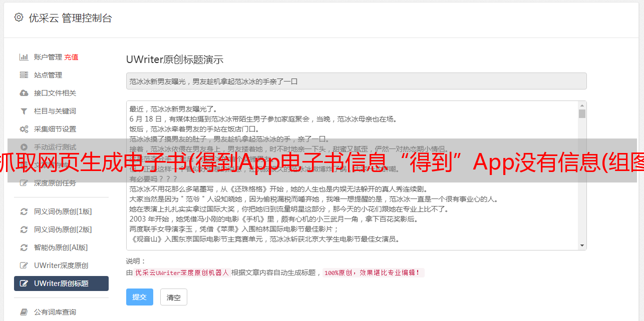Click the edit icon beside 深度原创任务
Image resolution: width=644 pixels, height=321 pixels.
(24, 183)
